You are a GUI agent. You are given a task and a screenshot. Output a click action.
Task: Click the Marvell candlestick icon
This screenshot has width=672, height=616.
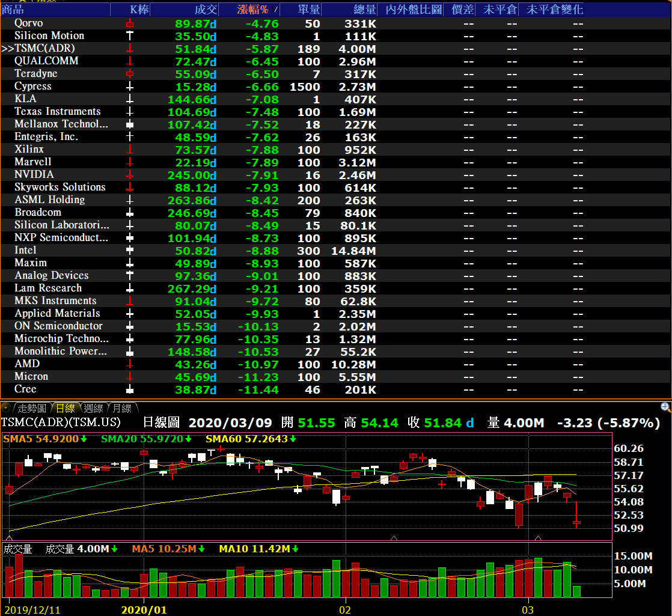tap(130, 162)
